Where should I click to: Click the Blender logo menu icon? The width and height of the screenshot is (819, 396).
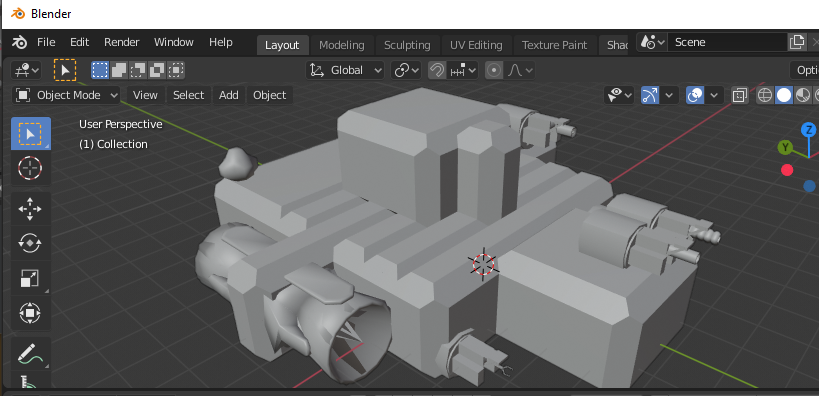20,42
